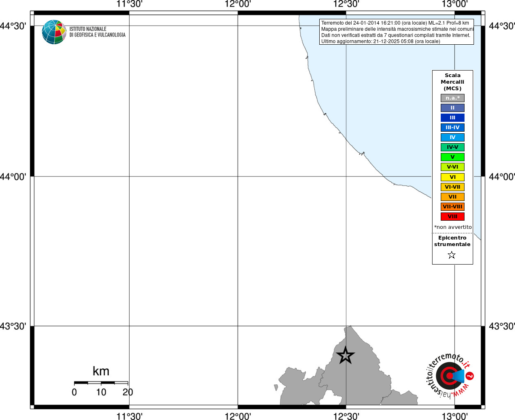Click the legend epicentro strumentale star
This screenshot has width=515, height=420.
[452, 255]
